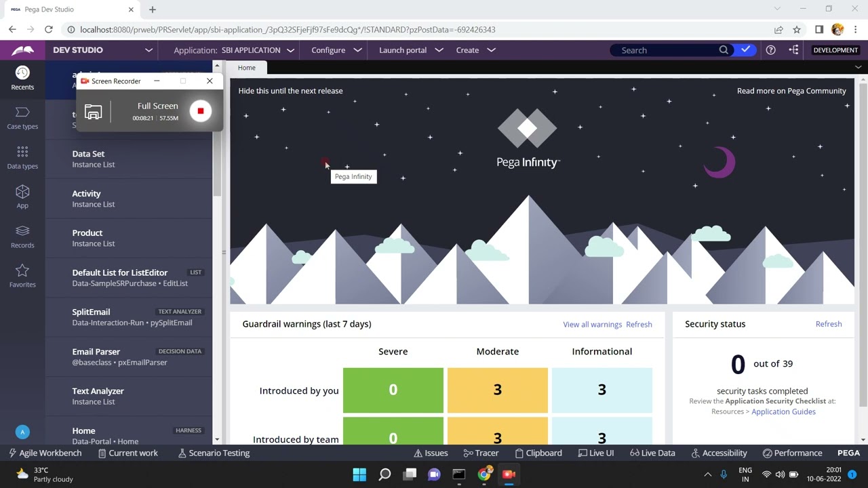Open Activity instance list

click(x=129, y=199)
